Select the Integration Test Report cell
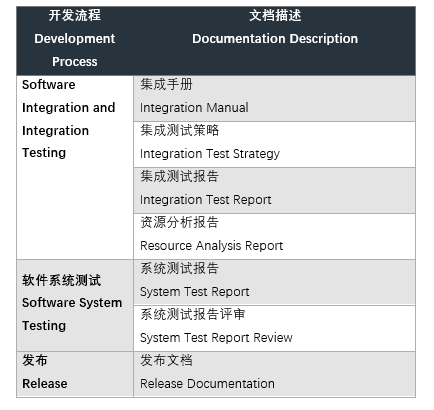This screenshot has height=410, width=434. (x=274, y=191)
